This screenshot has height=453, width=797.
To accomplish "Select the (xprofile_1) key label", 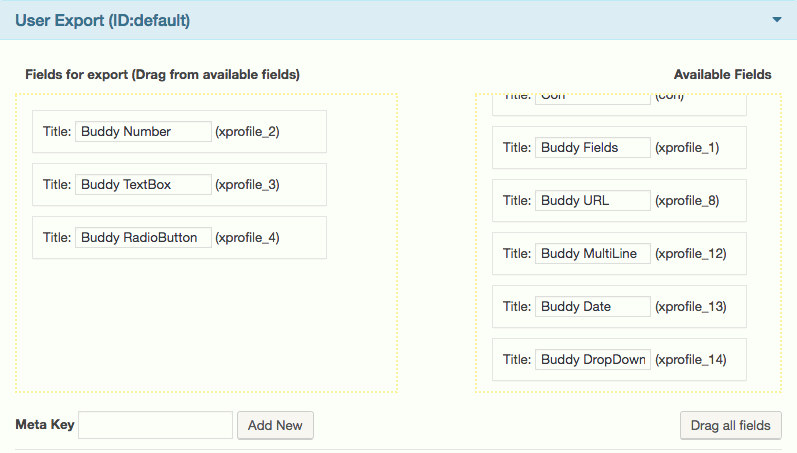I will [687, 147].
